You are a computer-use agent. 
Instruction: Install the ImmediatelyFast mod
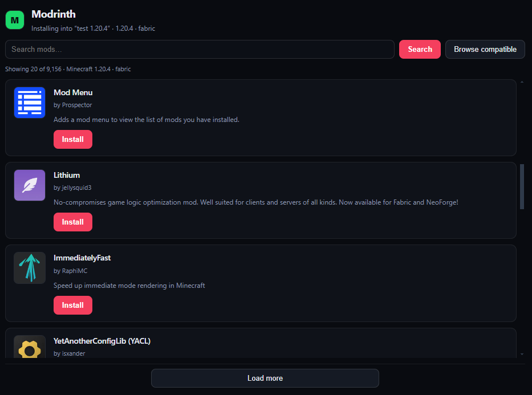click(x=72, y=305)
